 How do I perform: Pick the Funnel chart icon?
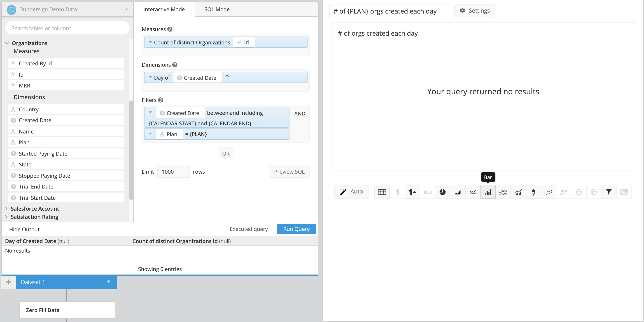pos(609,192)
